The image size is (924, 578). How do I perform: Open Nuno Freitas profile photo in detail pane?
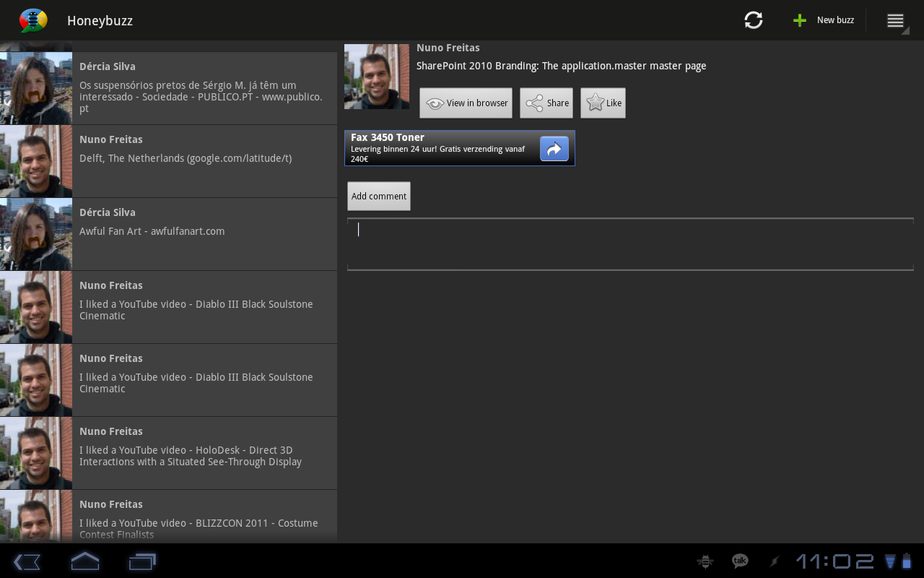pyautogui.click(x=377, y=77)
